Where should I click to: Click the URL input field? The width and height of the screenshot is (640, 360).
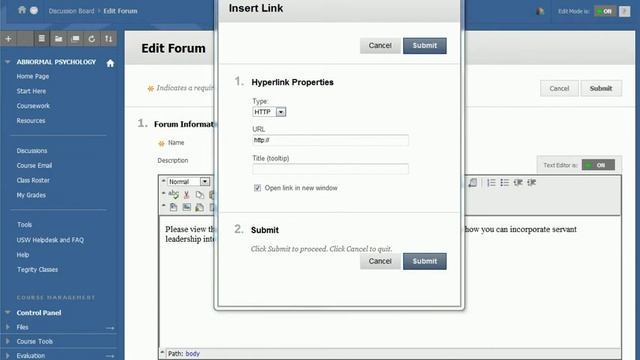point(331,140)
